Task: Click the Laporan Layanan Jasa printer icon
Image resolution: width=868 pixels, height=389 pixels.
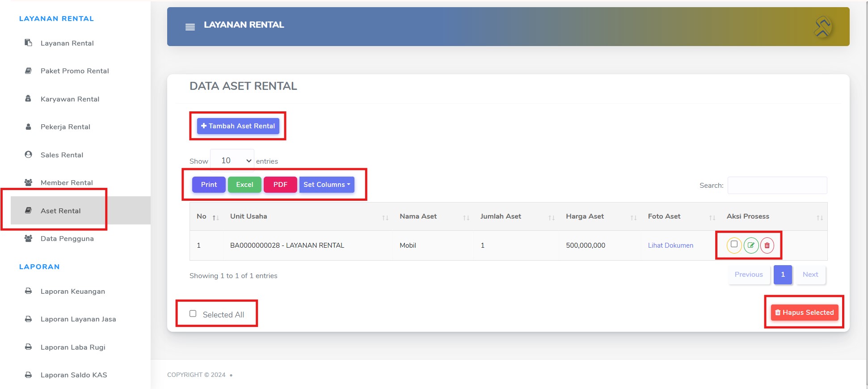Action: 28,319
